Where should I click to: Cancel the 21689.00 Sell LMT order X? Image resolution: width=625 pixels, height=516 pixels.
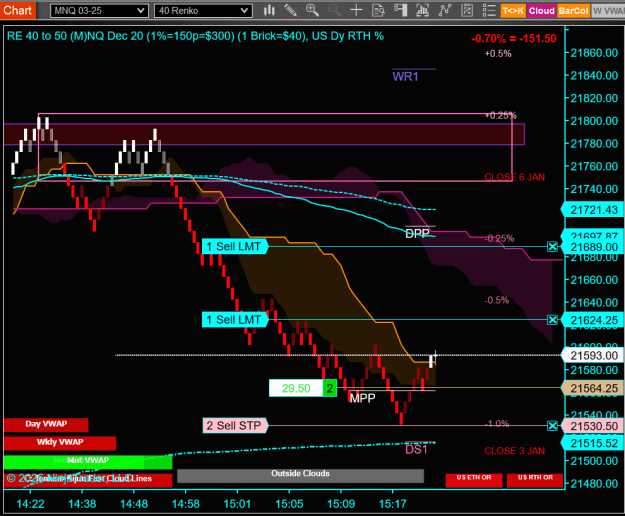click(x=552, y=247)
